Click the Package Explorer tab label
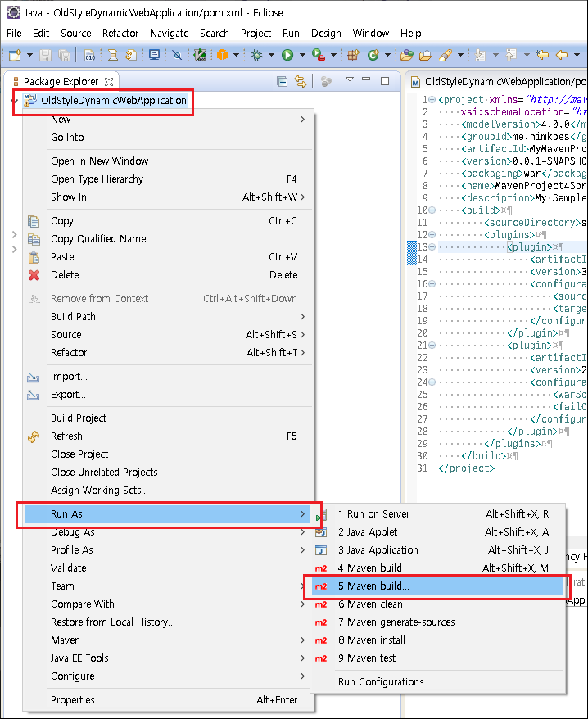 click(x=61, y=82)
